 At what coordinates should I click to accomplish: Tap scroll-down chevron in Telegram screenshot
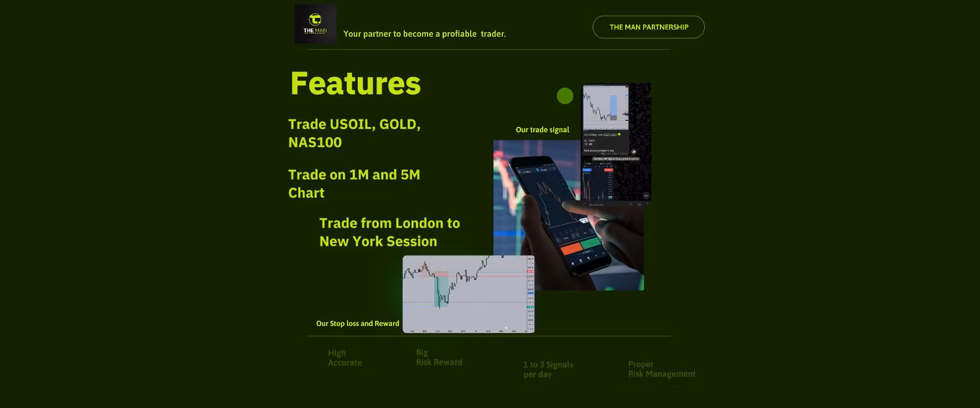(646, 195)
